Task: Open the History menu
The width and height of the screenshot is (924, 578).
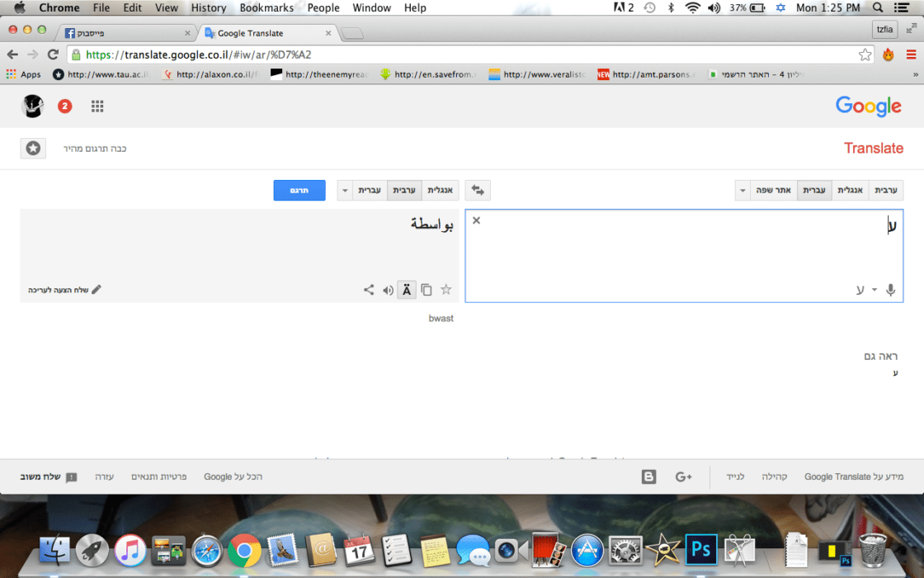Action: coord(209,7)
